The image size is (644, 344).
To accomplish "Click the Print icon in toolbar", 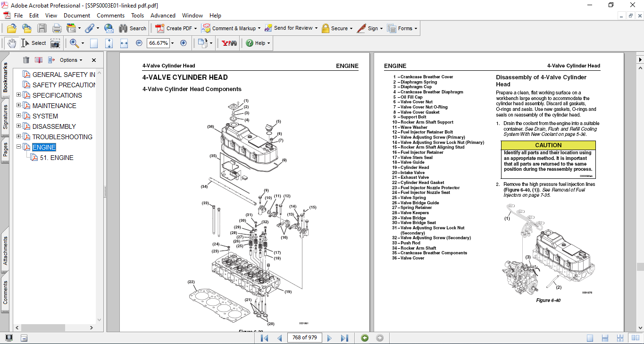I will pos(57,28).
